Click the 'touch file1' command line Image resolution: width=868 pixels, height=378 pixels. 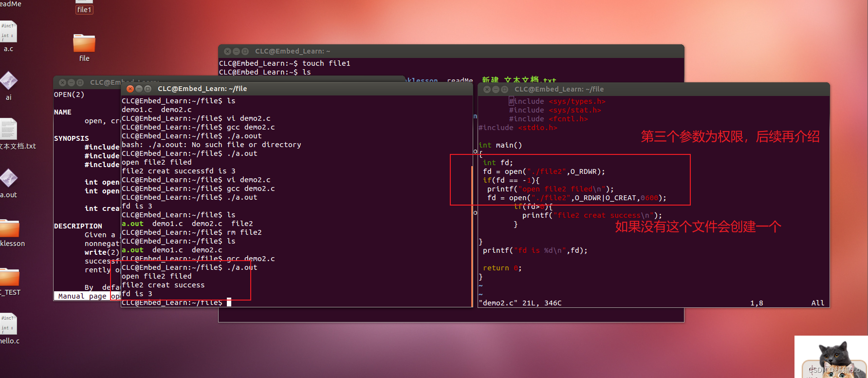point(285,63)
